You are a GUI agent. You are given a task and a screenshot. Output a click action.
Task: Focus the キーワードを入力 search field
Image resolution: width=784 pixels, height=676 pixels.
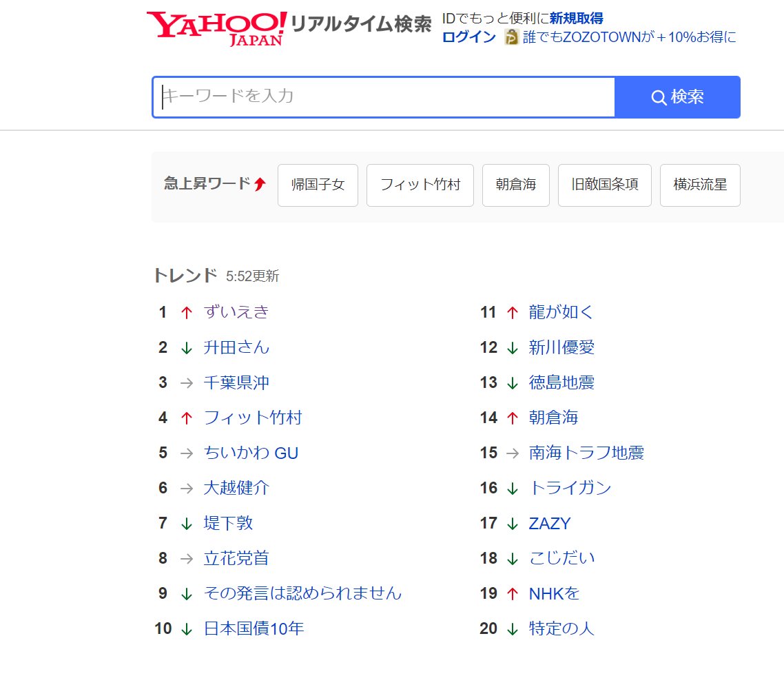click(384, 97)
